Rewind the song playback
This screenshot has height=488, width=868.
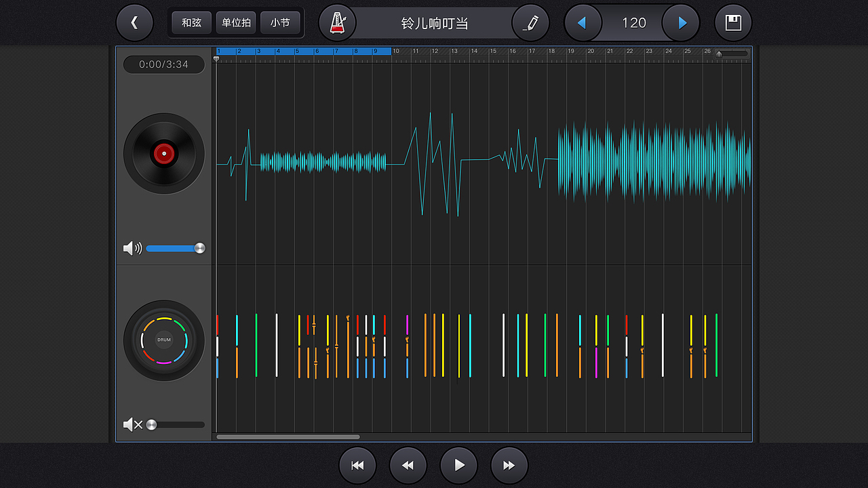[x=408, y=466]
